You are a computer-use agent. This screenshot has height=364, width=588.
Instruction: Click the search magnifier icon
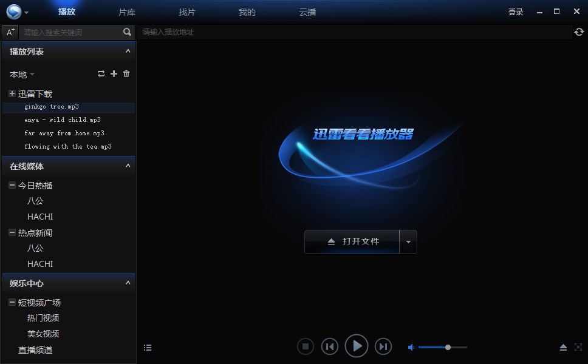tap(127, 32)
